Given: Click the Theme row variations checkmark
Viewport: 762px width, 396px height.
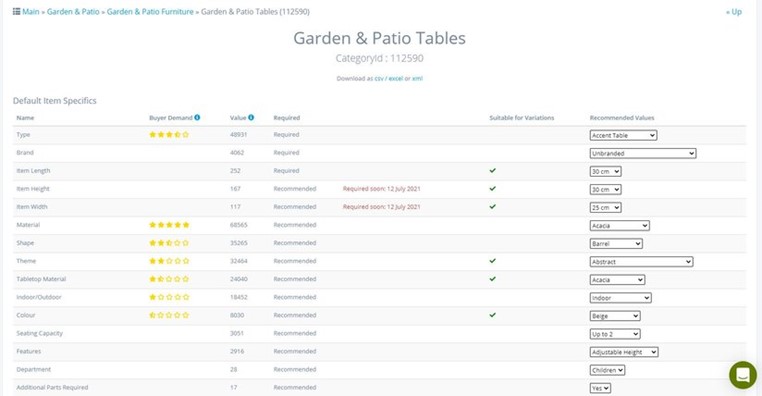Looking at the screenshot, I should click(492, 261).
